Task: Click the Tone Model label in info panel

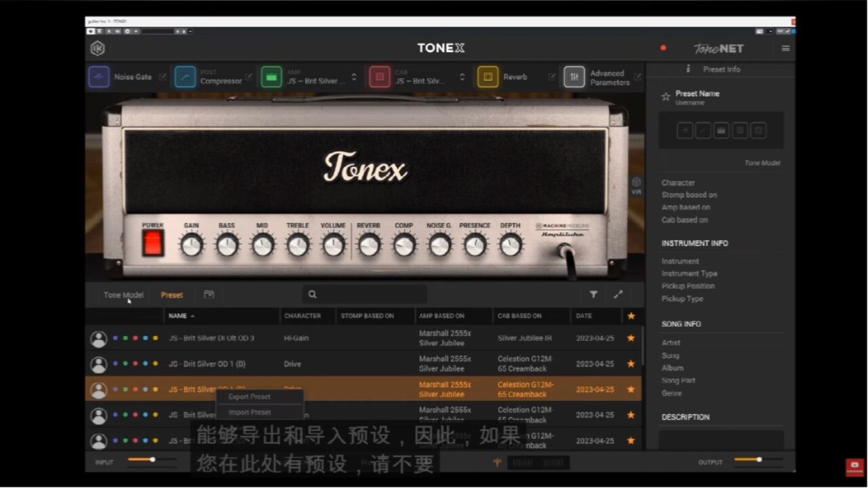Action: (x=762, y=163)
